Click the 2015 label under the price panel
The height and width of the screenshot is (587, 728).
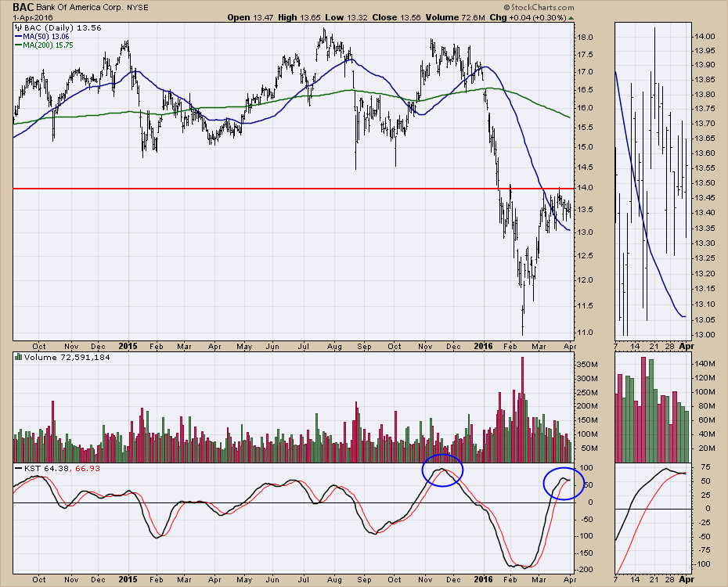(x=128, y=346)
